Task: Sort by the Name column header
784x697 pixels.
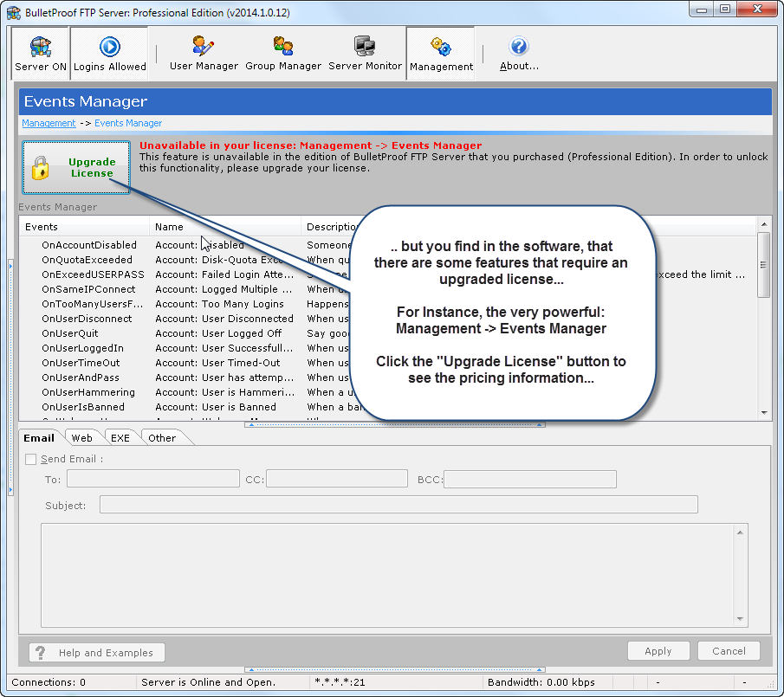Action: [x=225, y=227]
